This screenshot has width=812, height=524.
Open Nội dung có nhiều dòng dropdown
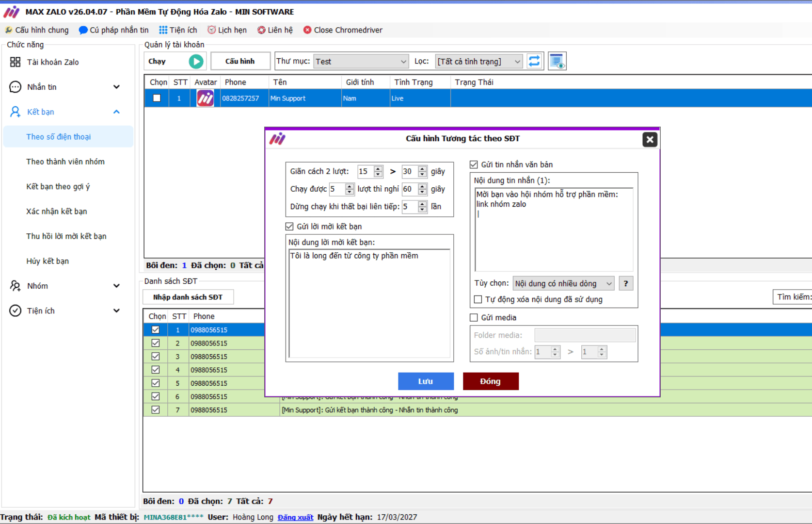[x=563, y=283]
